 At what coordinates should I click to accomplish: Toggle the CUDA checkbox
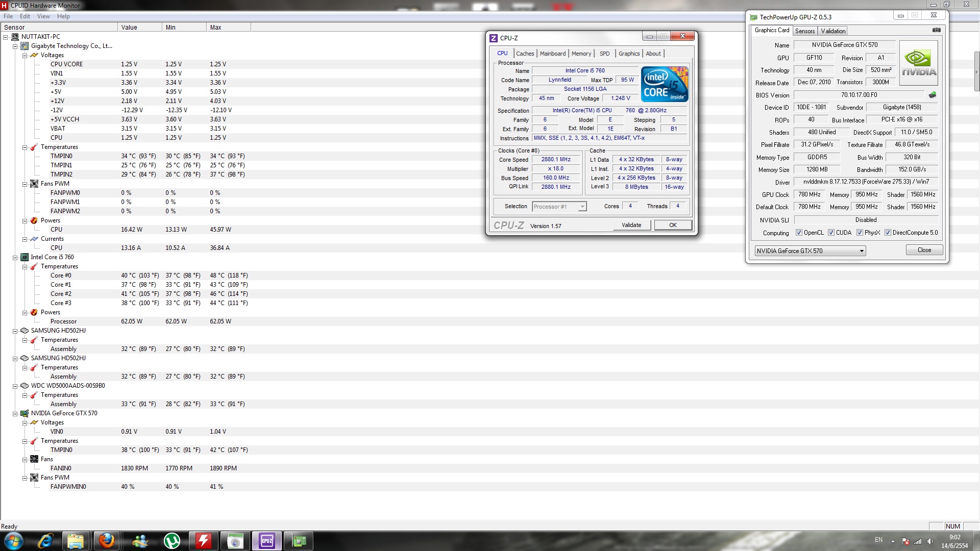pos(831,233)
